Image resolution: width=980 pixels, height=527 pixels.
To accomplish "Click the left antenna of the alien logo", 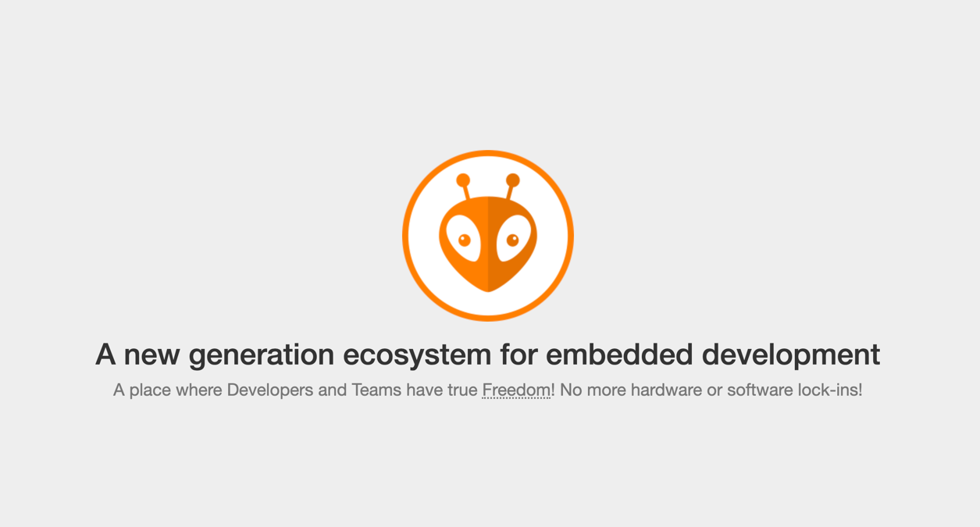I will click(x=465, y=187).
